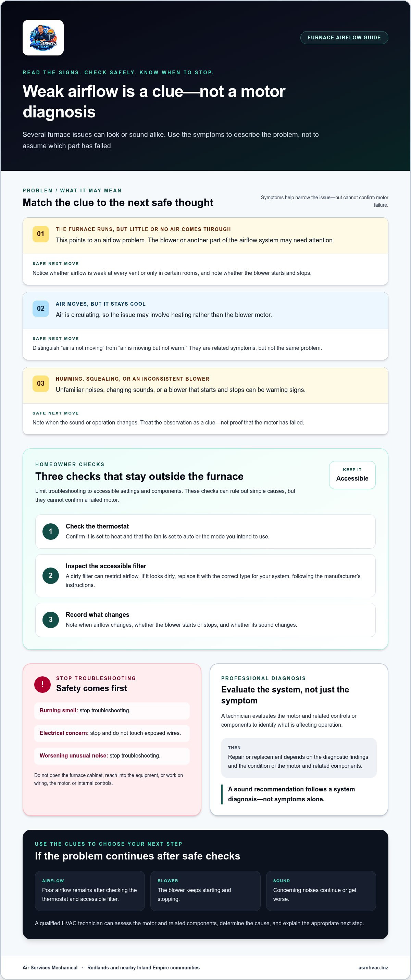Click the red exclamation warning icon

[x=42, y=684]
